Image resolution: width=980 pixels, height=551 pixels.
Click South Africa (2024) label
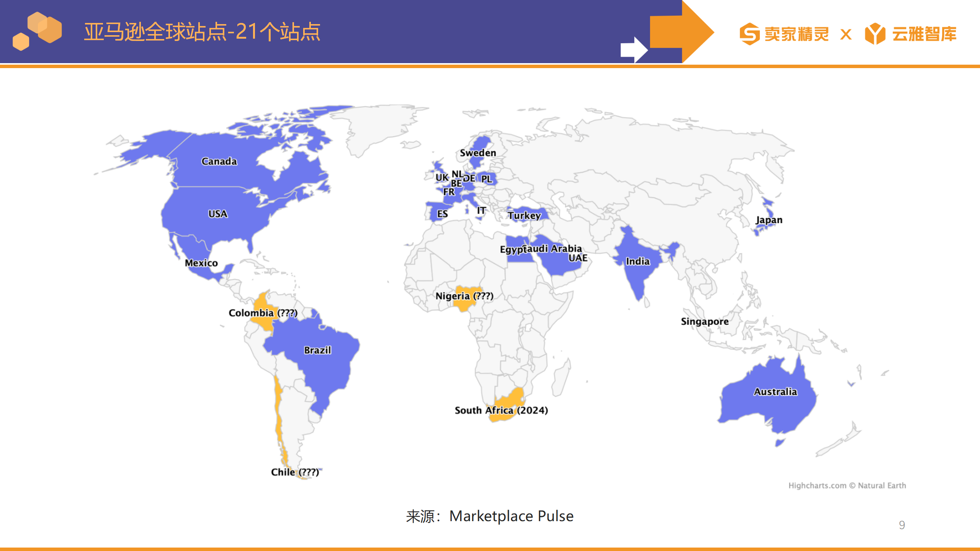pyautogui.click(x=501, y=410)
